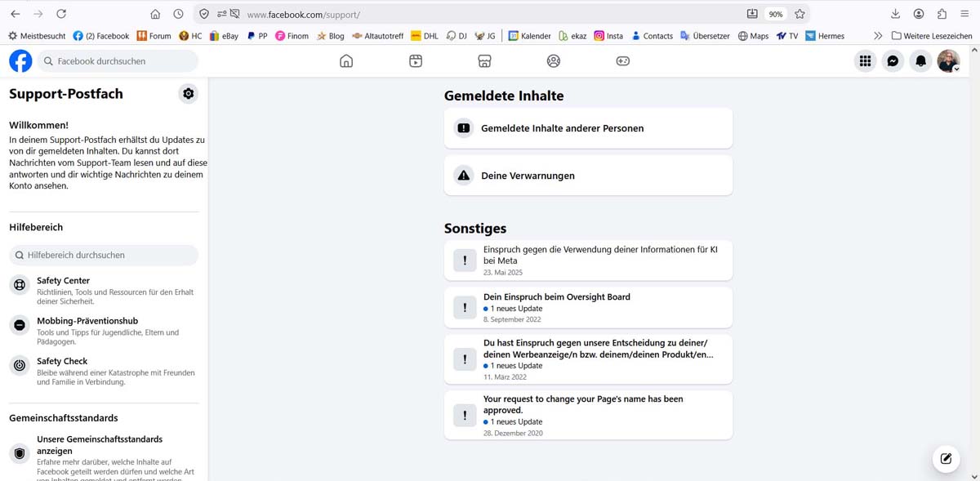The height and width of the screenshot is (481, 980).
Task: Reload the page with refresh icon
Action: (x=61, y=14)
